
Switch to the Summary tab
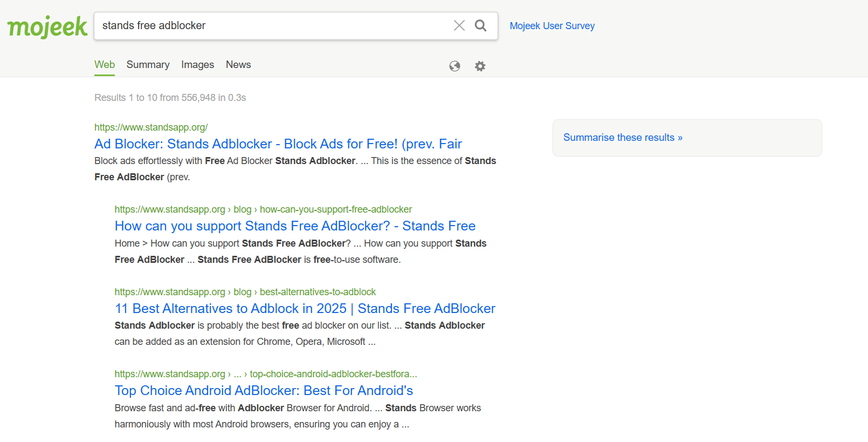tap(148, 65)
